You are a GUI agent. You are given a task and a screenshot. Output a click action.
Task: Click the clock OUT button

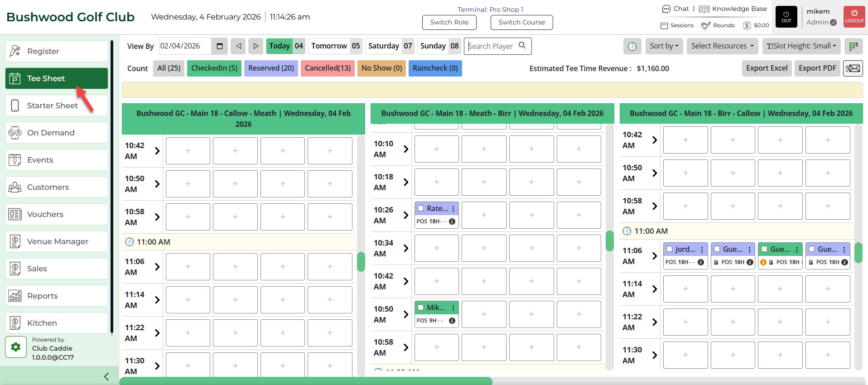786,17
